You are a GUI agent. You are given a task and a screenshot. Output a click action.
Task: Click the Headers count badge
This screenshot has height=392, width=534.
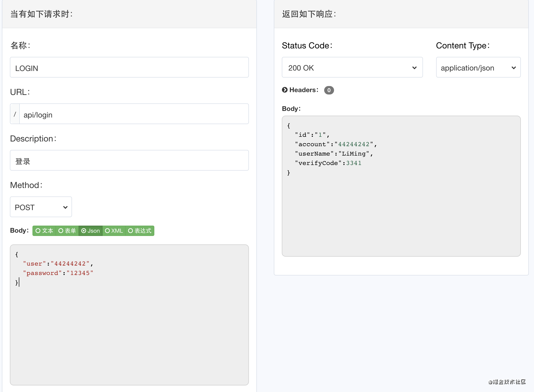pos(329,90)
